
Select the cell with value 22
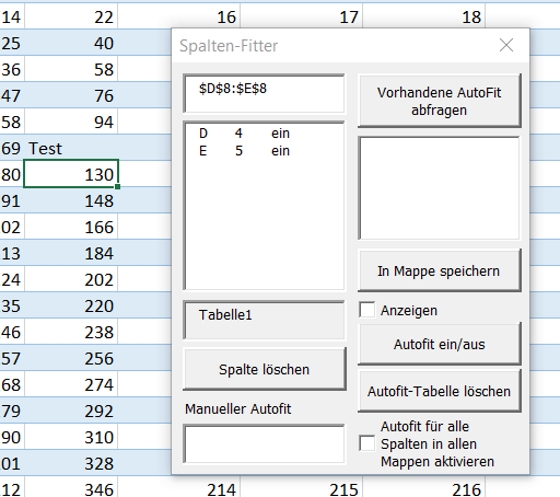coord(71,16)
